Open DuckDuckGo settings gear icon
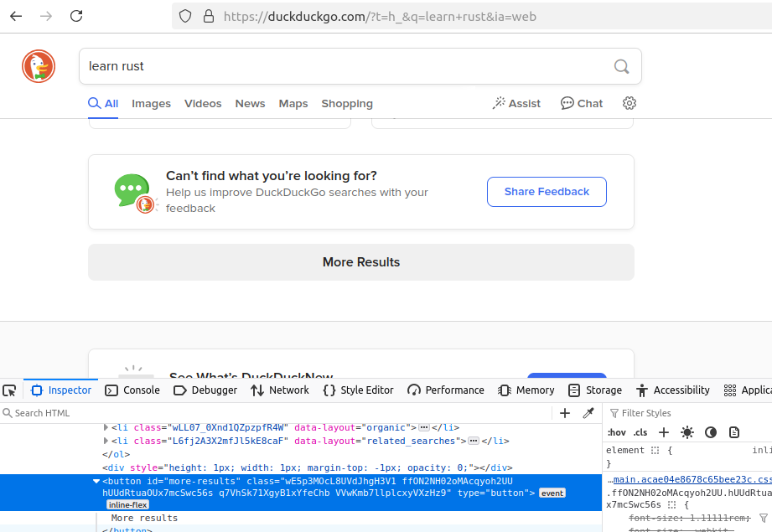Image resolution: width=772 pixels, height=532 pixels. (x=630, y=103)
